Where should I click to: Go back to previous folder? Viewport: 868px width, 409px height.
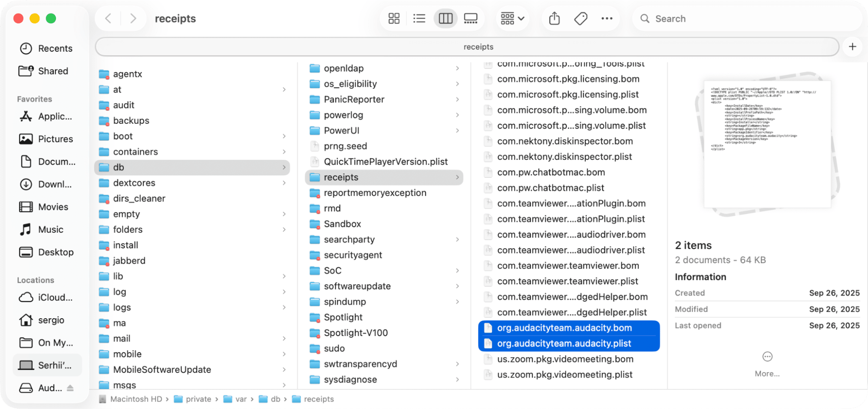coord(109,19)
